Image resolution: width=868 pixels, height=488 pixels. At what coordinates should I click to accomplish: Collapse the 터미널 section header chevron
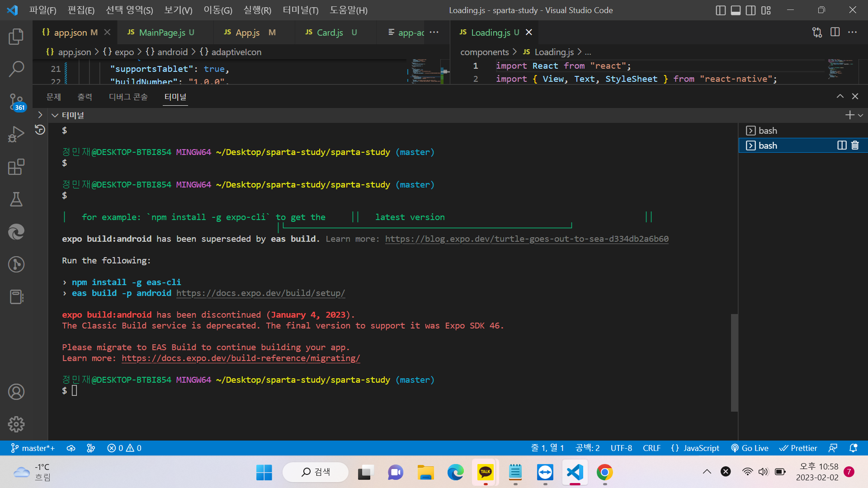[55, 115]
